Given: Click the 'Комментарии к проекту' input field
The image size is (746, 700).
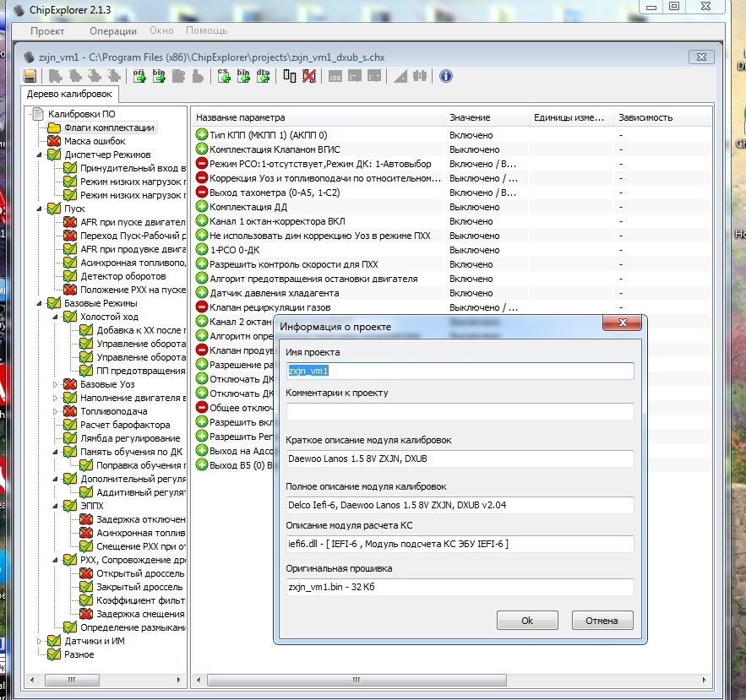Looking at the screenshot, I should (460, 412).
